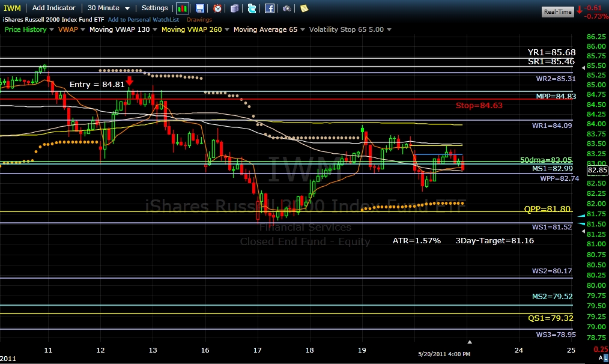Share chart via the Twitter bird icon
Viewport: 609px width, 364px height.
(252, 8)
